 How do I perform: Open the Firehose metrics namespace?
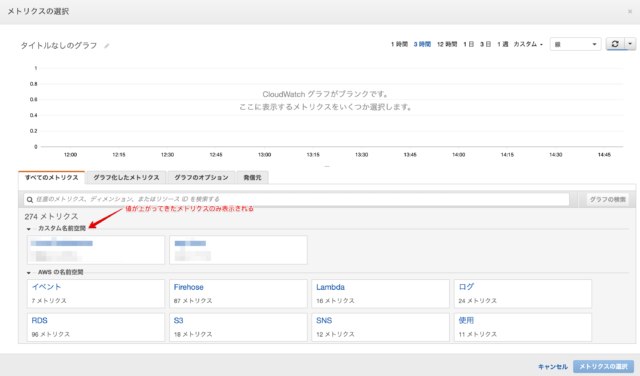(x=238, y=294)
